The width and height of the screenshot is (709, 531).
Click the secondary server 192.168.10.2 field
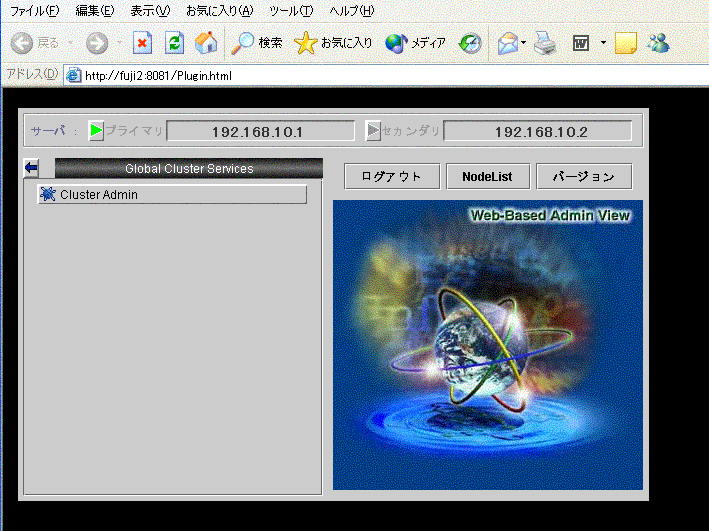click(538, 131)
